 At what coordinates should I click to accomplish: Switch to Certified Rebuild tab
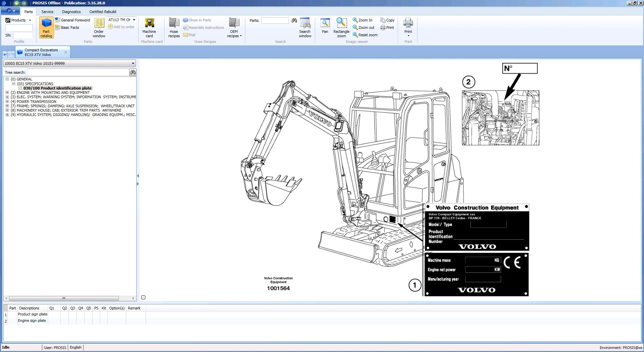click(x=103, y=12)
